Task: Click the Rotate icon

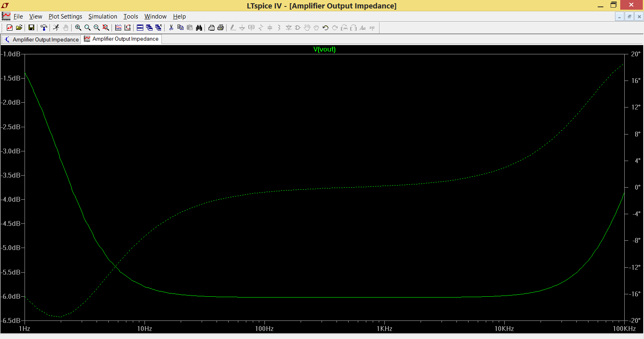Action: pyautogui.click(x=344, y=28)
